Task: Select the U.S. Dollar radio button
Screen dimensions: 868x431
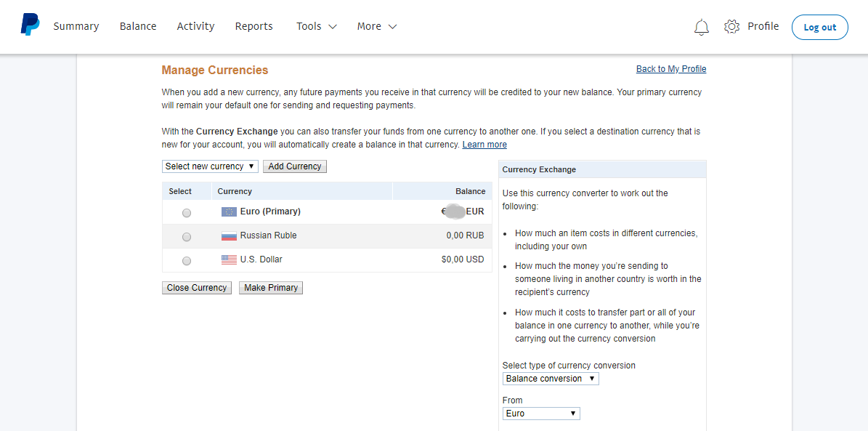Action: pyautogui.click(x=187, y=260)
